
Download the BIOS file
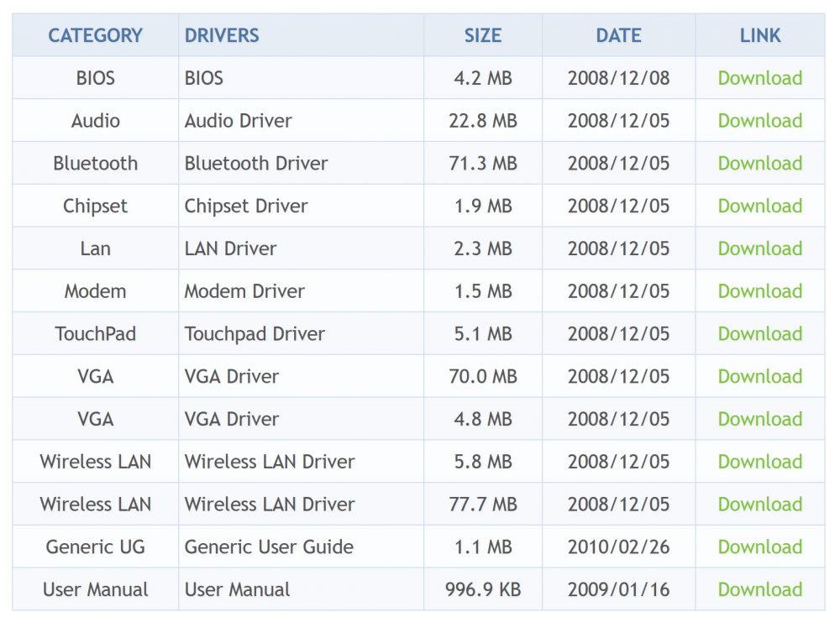[759, 78]
